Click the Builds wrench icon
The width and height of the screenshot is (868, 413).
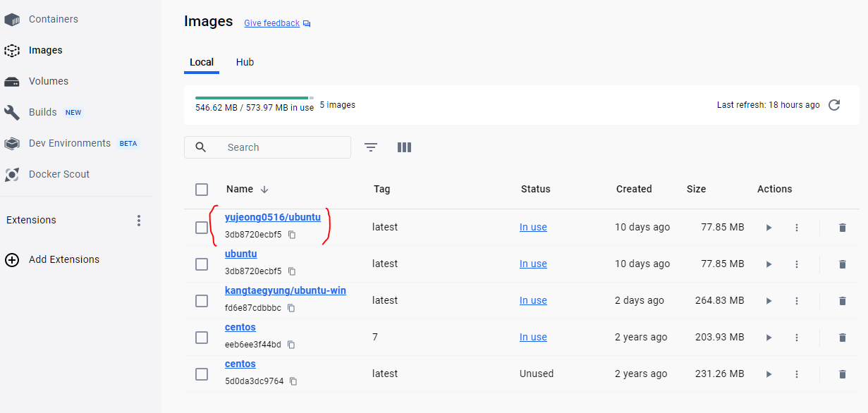click(x=12, y=113)
